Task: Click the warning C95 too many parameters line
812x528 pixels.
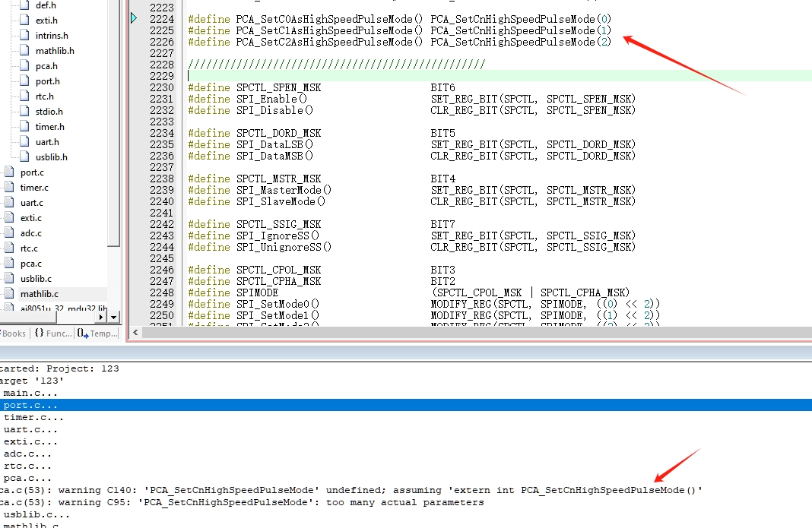Action: (243, 502)
